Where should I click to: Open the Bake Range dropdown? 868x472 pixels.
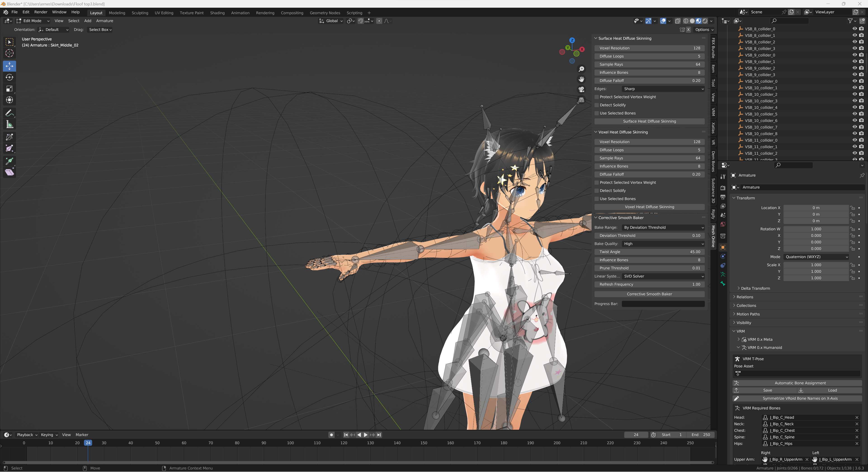[663, 228]
